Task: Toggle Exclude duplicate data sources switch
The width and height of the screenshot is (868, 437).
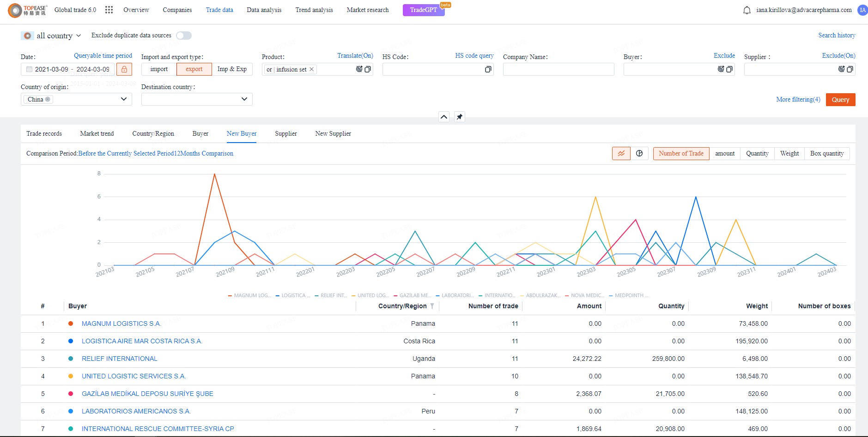Action: pyautogui.click(x=184, y=36)
